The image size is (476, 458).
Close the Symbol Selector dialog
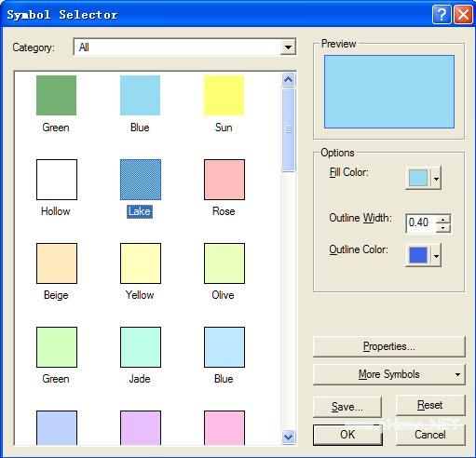(463, 14)
